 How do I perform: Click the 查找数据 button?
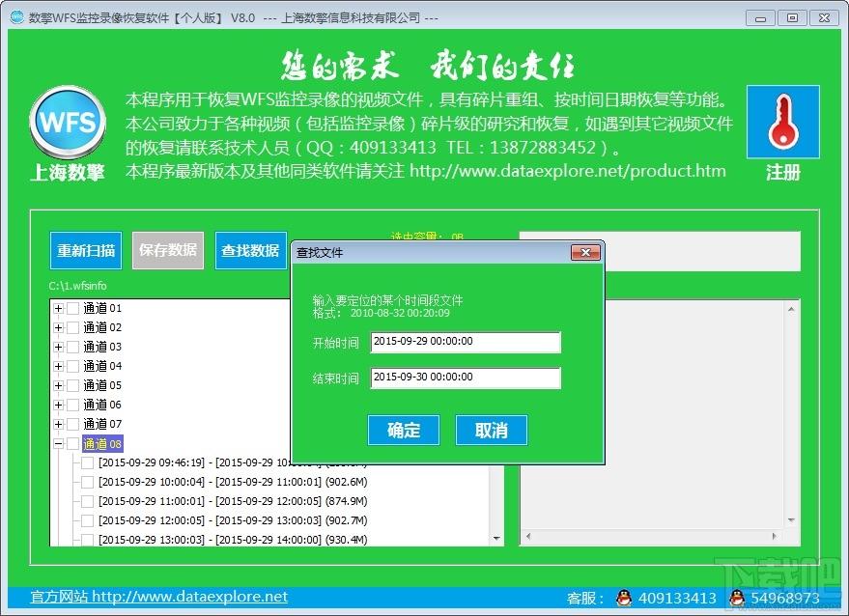[251, 250]
